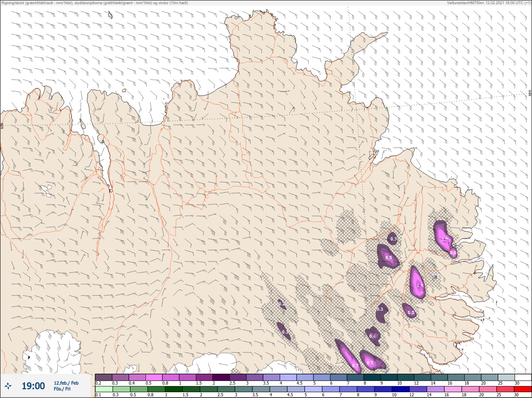Image resolution: width=532 pixels, height=398 pixels.
Task: Click the first dark mauve top-row legend swatch
Action: pyautogui.click(x=103, y=377)
